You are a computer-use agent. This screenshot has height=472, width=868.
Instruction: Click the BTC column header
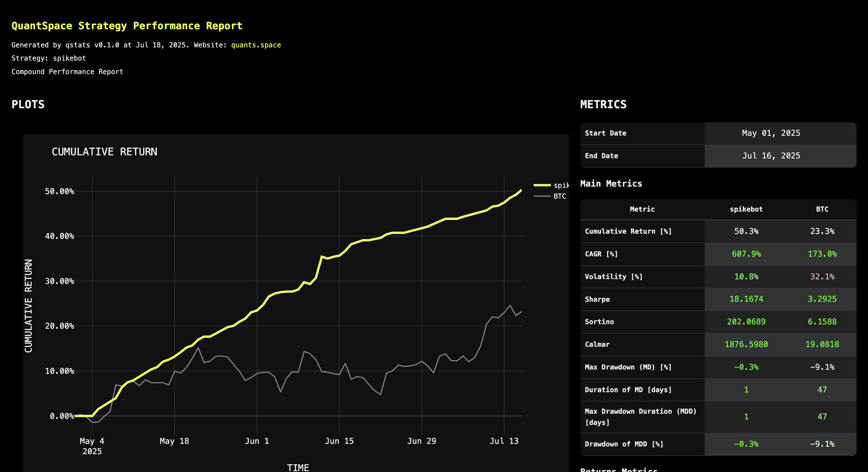click(x=822, y=209)
